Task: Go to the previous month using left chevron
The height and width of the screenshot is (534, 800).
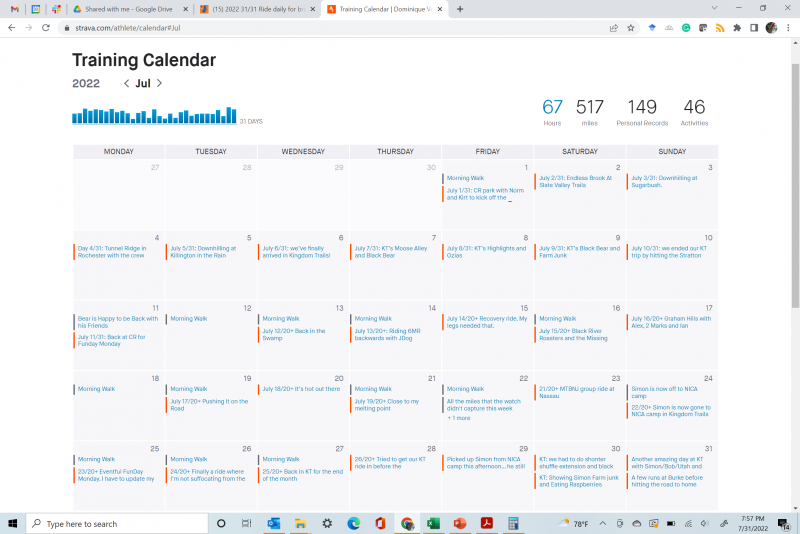Action: tap(126, 84)
